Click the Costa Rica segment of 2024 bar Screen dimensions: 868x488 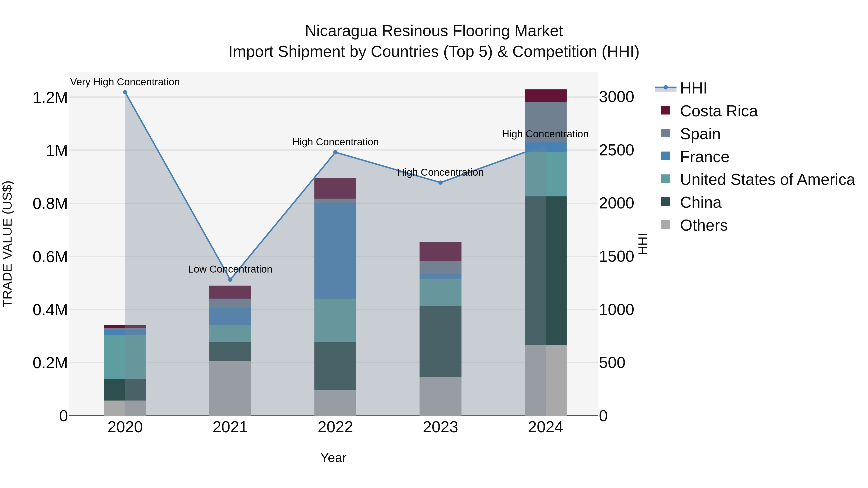(x=546, y=96)
